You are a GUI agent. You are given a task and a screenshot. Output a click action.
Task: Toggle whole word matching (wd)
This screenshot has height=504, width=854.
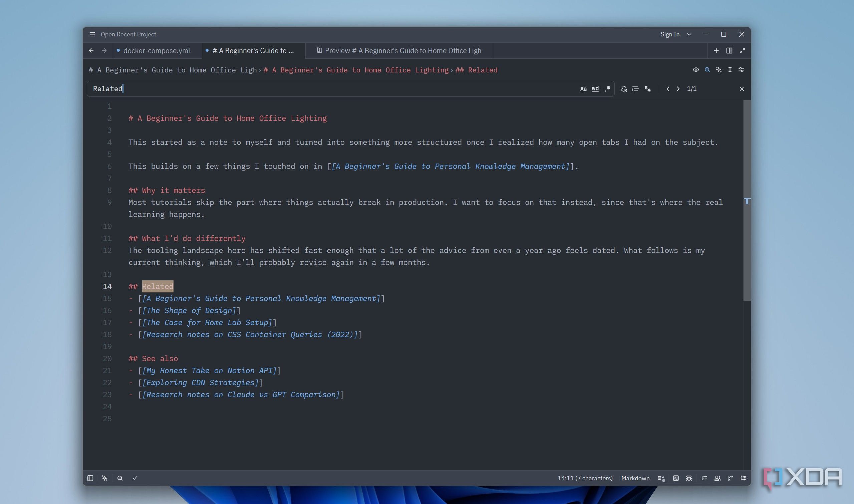(x=595, y=89)
